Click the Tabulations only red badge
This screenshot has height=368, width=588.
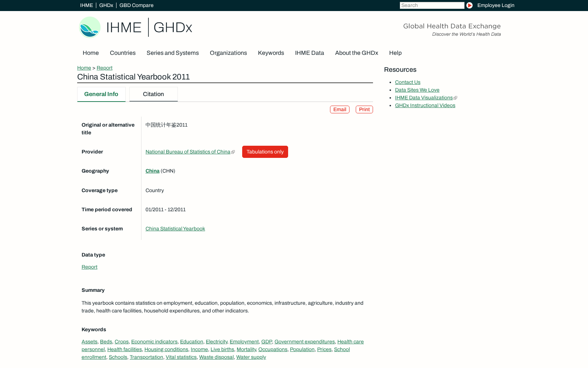pos(265,152)
